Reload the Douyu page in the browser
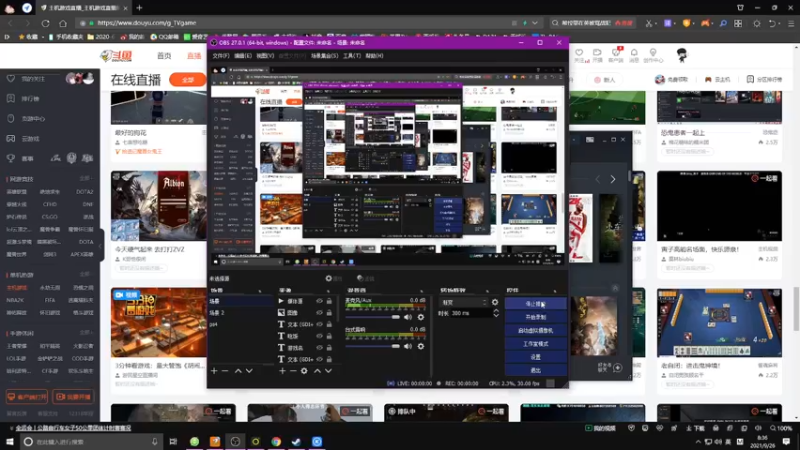Viewport: 800px width, 450px height. pyautogui.click(x=45, y=23)
